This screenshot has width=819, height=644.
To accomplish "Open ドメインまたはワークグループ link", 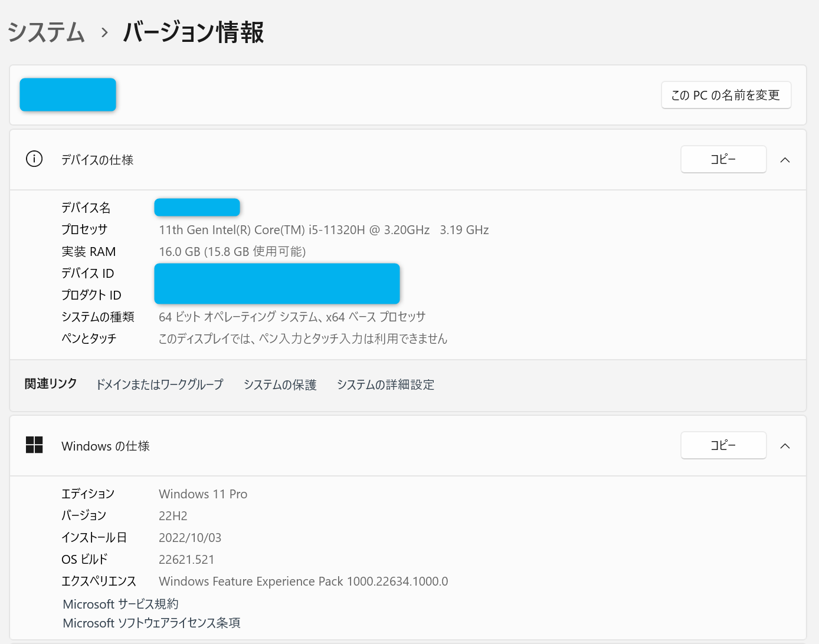I will click(x=159, y=385).
